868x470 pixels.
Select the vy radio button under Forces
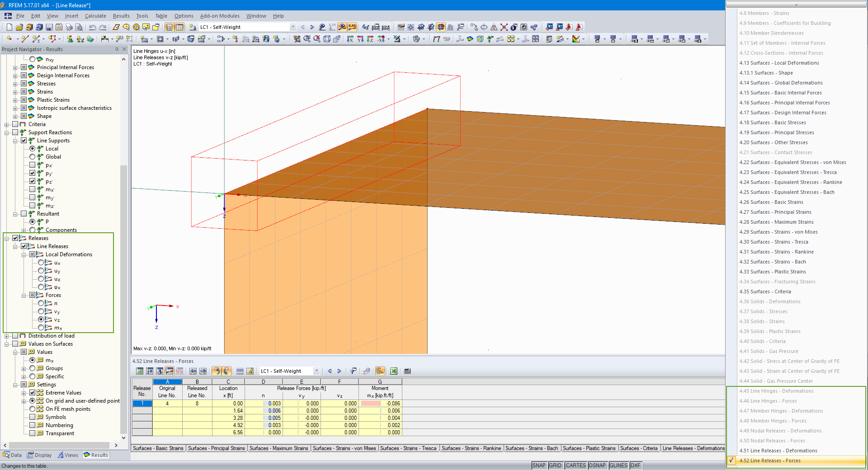(x=42, y=311)
